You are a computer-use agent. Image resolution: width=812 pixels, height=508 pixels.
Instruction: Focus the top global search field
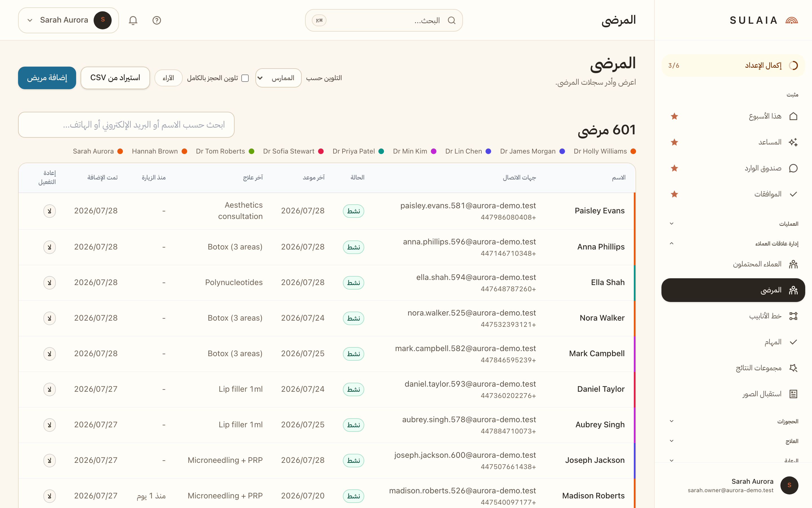(384, 21)
